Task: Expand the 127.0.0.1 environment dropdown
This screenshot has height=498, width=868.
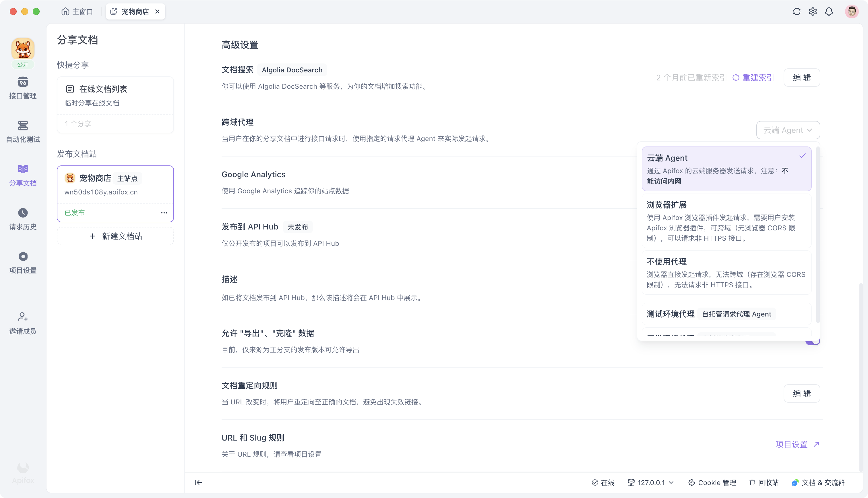Action: pos(650,482)
